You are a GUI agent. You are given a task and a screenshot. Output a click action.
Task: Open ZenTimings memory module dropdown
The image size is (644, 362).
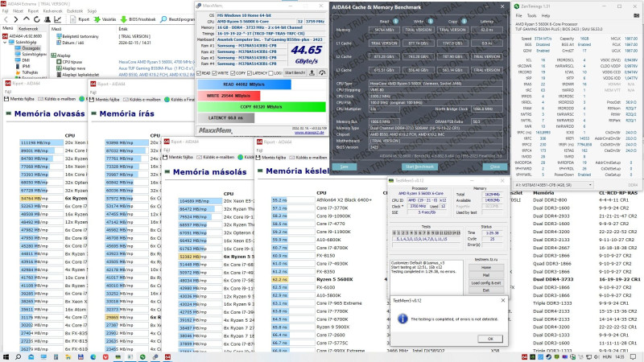pyautogui.click(x=554, y=185)
